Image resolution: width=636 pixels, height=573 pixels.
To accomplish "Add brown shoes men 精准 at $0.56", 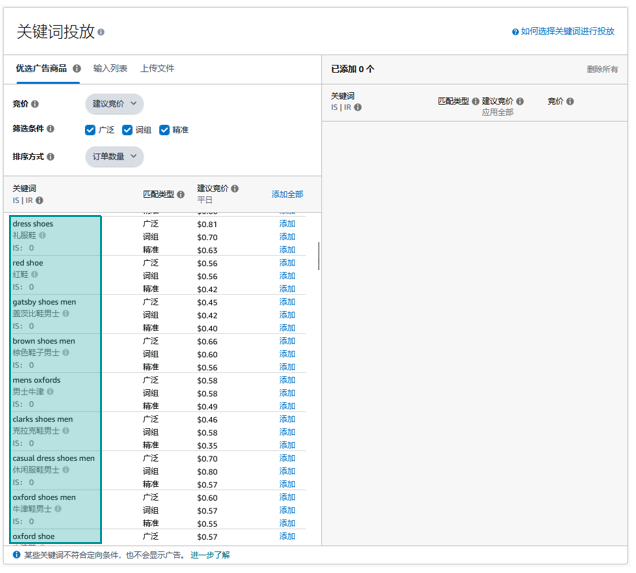I will coord(287,367).
